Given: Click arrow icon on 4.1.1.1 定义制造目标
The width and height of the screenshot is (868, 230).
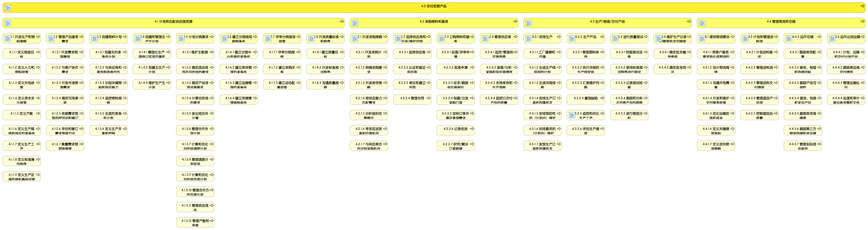Looking at the screenshot, I should point(38,52).
